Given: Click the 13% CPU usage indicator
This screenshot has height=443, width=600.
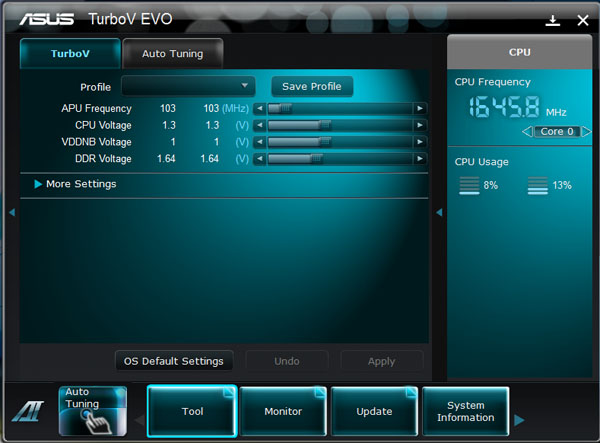Looking at the screenshot, I should (x=549, y=186).
